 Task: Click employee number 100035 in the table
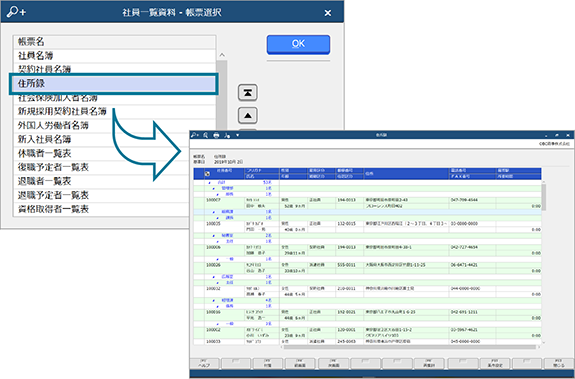tap(213, 224)
